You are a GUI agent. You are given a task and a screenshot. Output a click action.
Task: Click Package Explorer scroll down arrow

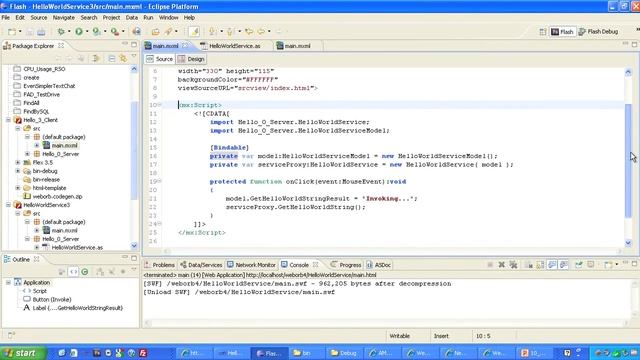(134, 246)
